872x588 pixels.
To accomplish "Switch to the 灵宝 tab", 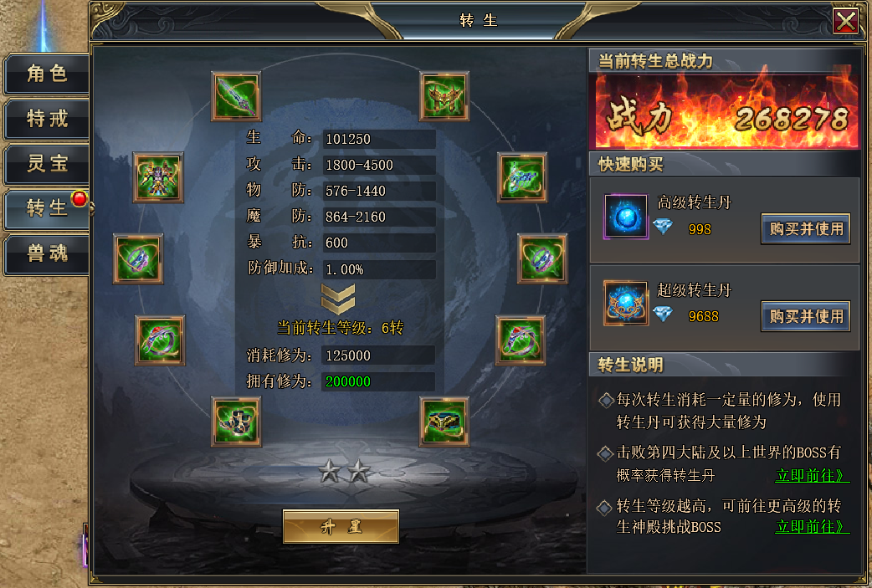I will (47, 164).
